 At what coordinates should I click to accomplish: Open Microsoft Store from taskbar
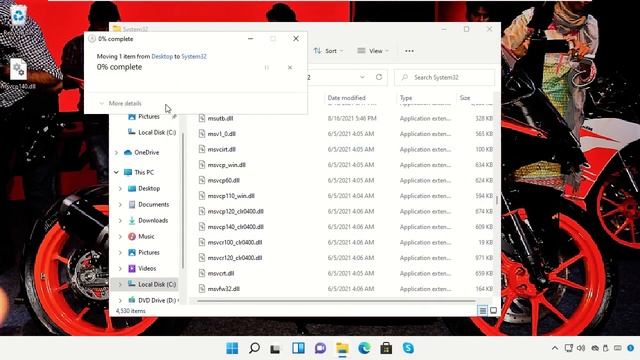(x=386, y=348)
